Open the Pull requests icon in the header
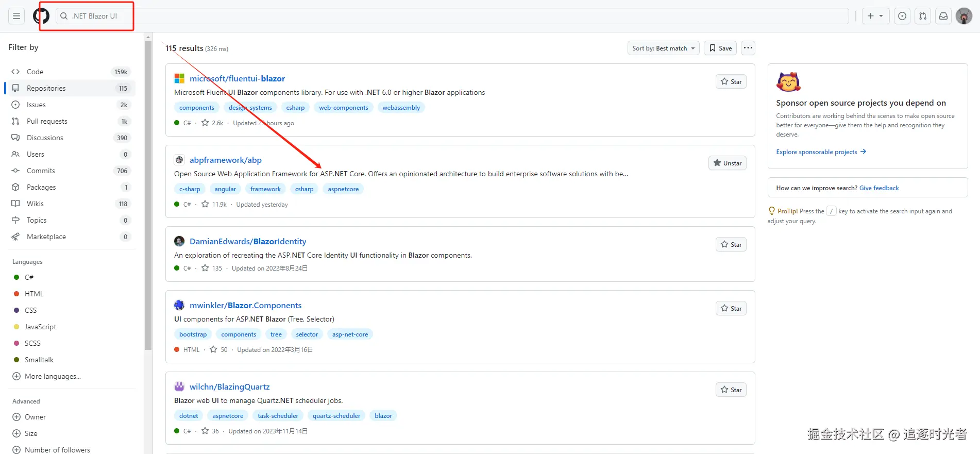Screen dimensions: 980x454 pos(923,16)
